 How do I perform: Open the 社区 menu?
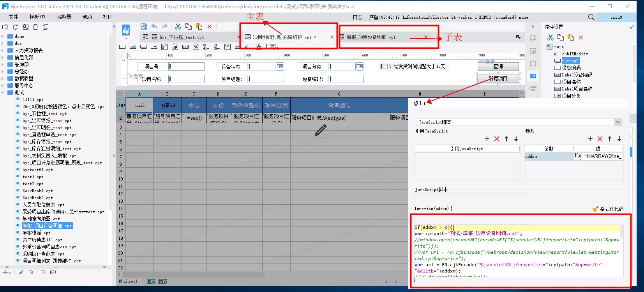[x=108, y=17]
